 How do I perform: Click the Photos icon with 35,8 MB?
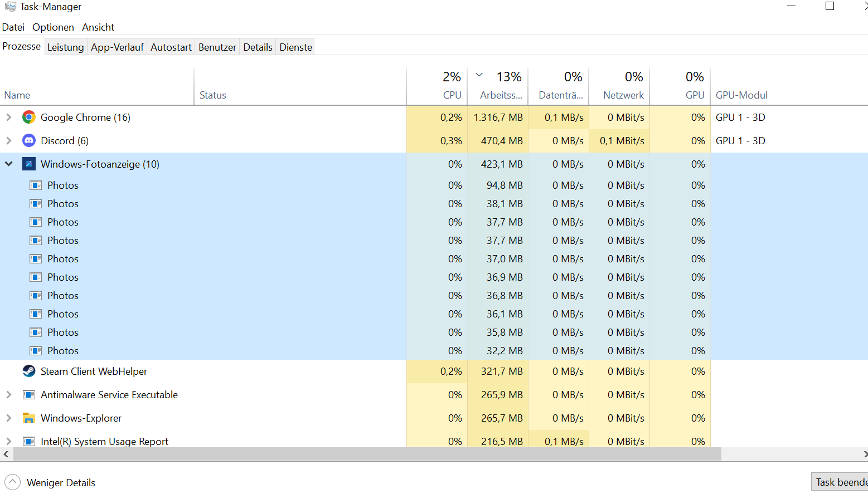(x=36, y=332)
